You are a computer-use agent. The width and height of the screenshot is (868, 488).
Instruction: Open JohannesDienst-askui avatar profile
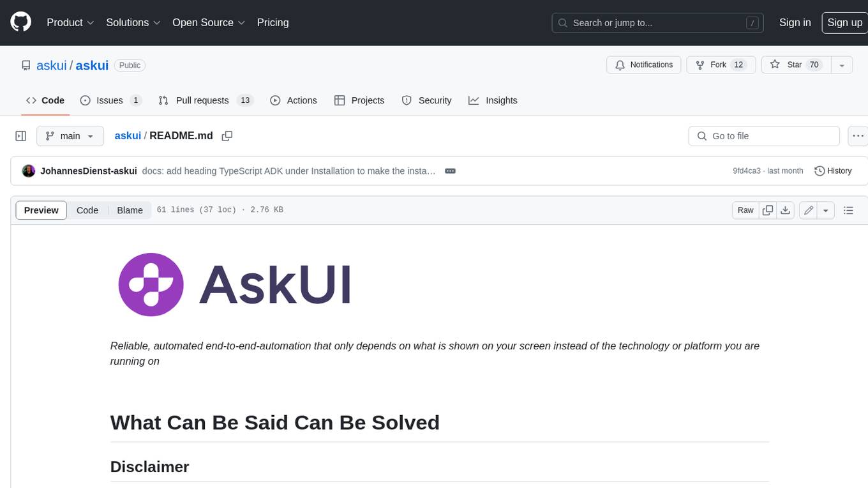click(28, 171)
